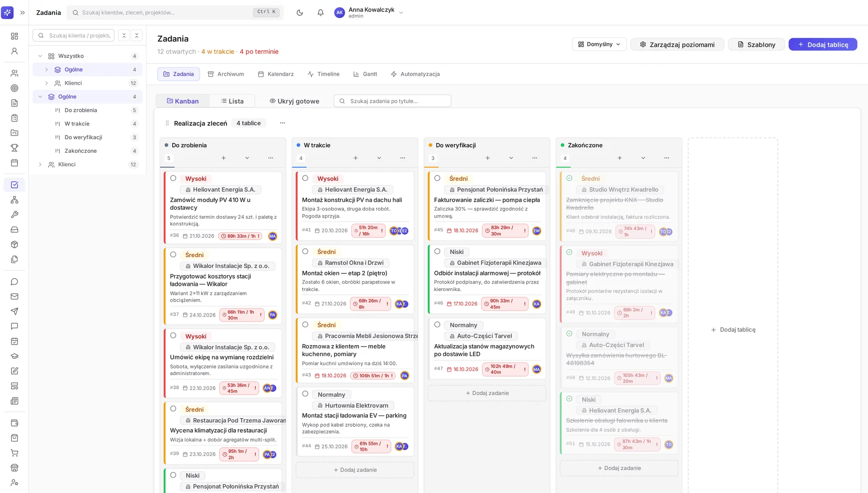Expand sidebar with double chevron icon

coord(22,13)
